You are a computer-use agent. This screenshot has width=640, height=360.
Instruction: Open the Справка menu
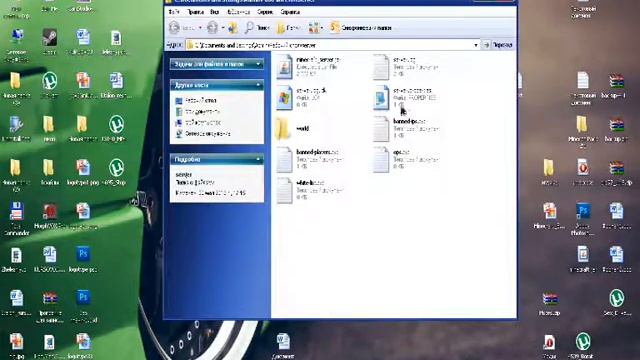290,12
